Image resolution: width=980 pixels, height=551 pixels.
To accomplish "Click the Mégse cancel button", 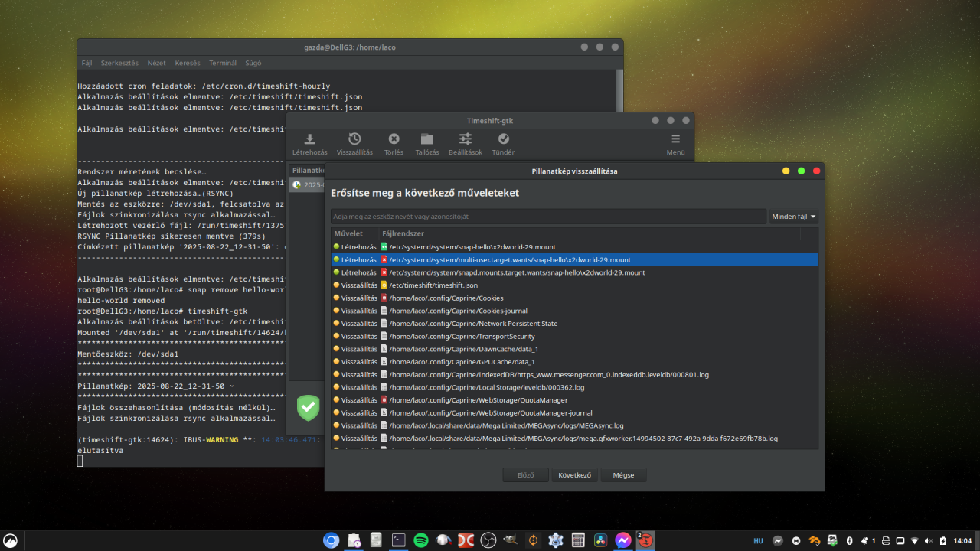I will [623, 475].
